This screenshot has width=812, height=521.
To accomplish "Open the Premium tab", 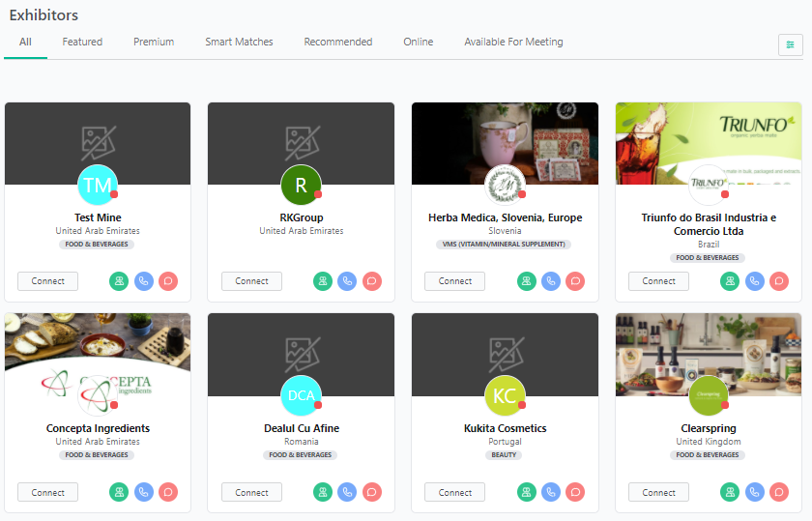I will coord(154,42).
